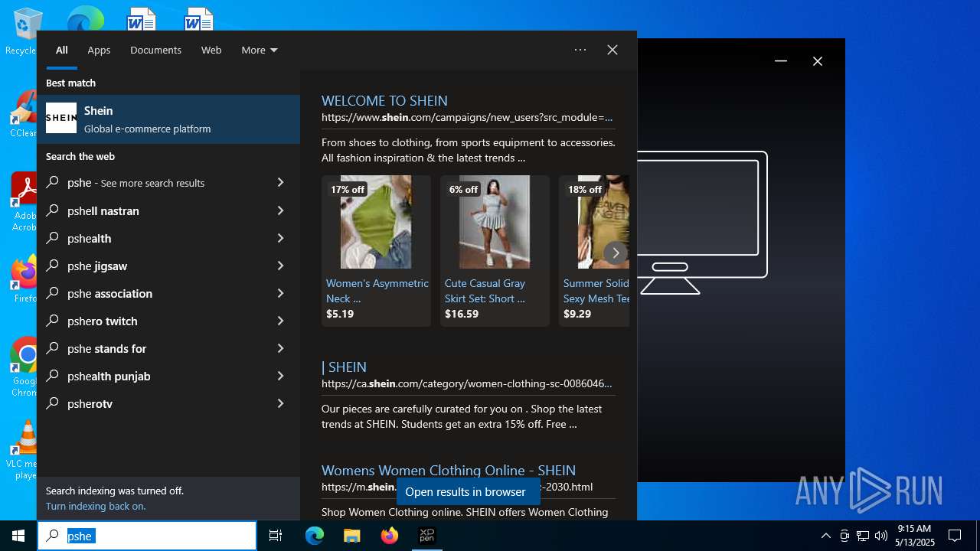980x551 pixels.
Task: Expand the 'pshealth' suggestion arrow
Action: click(280, 238)
